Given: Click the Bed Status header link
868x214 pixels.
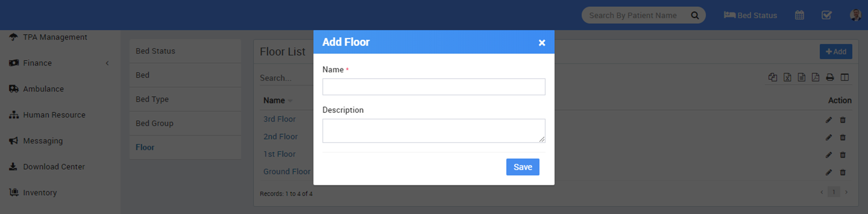Looking at the screenshot, I should click(750, 15).
